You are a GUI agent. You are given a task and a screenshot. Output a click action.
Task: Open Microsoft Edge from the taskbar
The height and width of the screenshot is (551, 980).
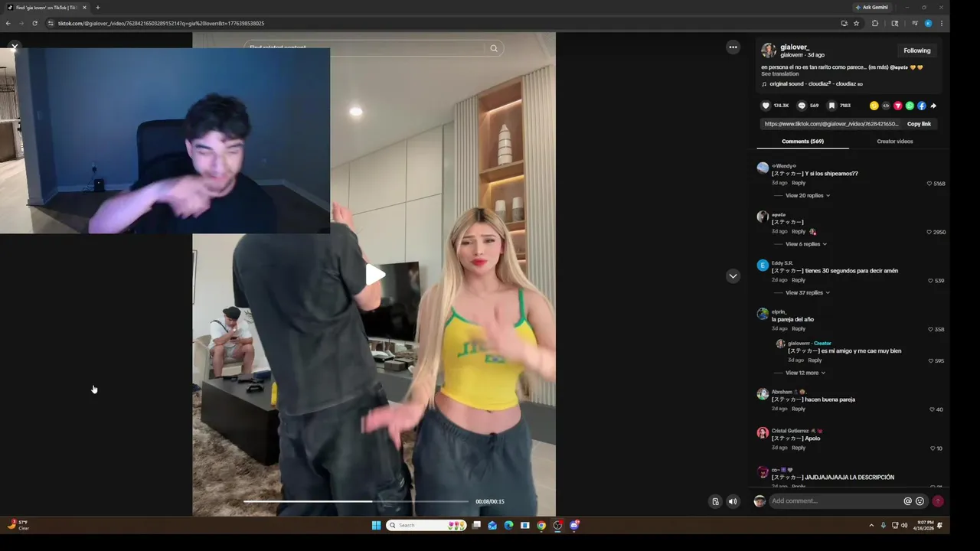tap(508, 525)
